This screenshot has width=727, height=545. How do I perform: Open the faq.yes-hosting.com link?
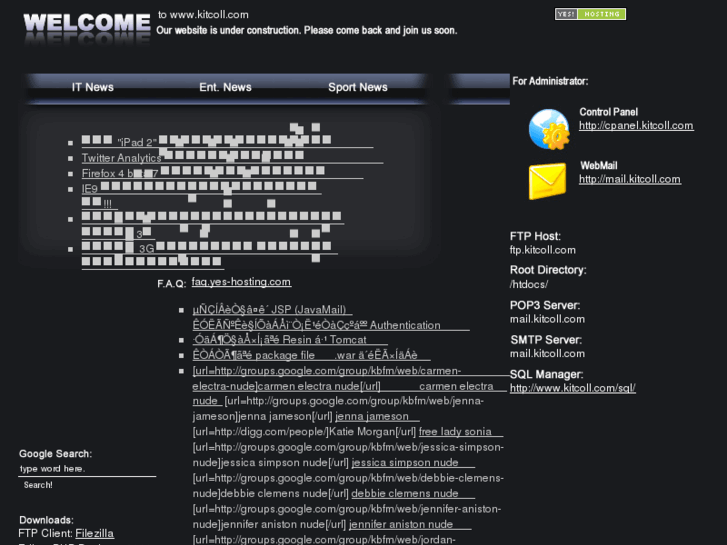(241, 282)
